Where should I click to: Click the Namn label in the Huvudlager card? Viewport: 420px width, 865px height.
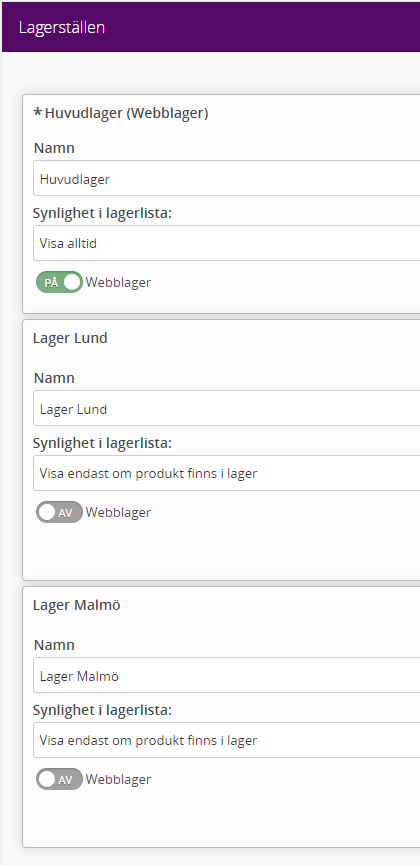click(x=54, y=148)
